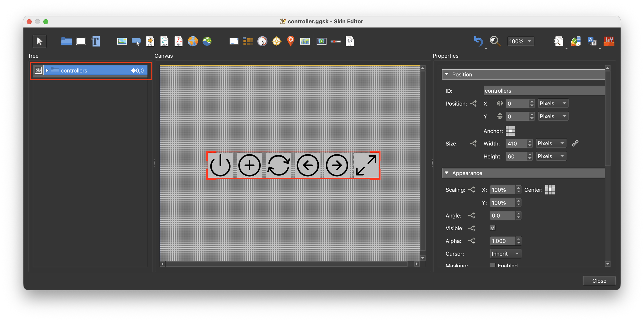Click the Anchor grid selector
This screenshot has width=644, height=321.
pos(510,131)
